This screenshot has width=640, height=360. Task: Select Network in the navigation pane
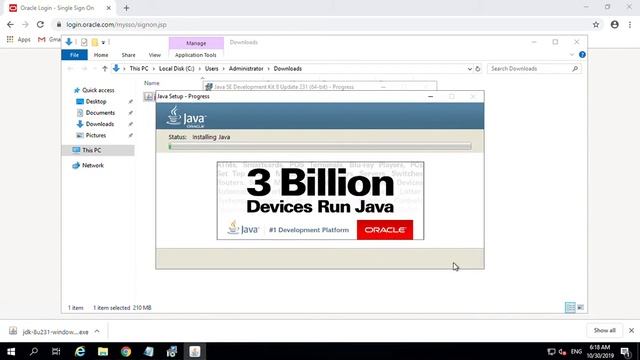point(93,165)
